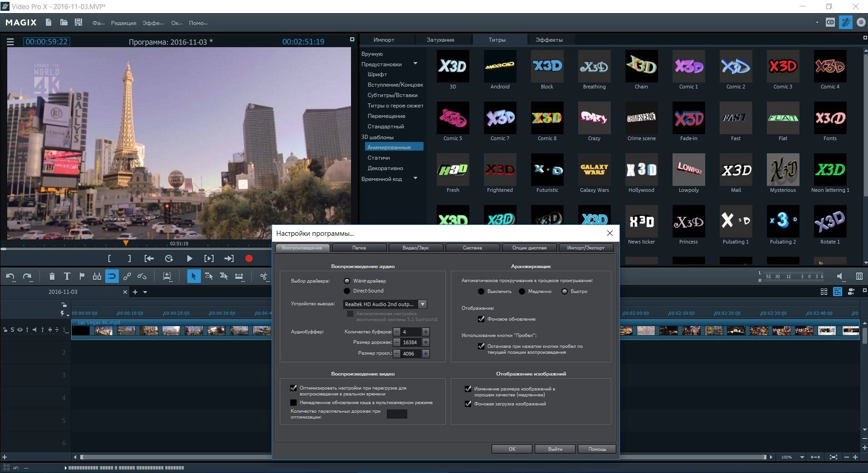Select the Выключить autoscroll radio button

point(481,292)
